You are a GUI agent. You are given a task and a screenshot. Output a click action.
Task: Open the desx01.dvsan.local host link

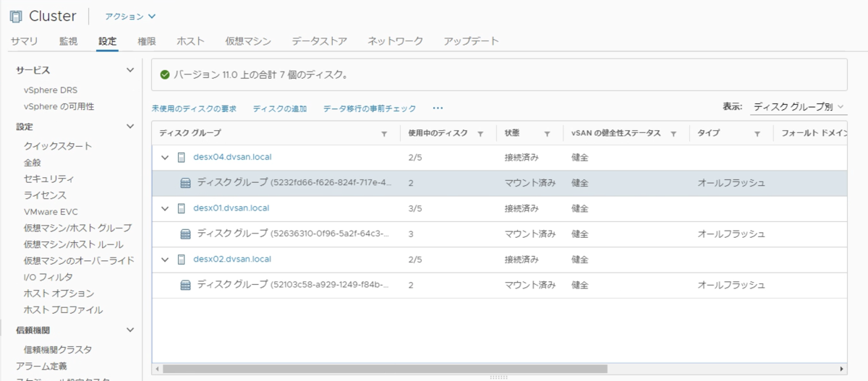point(231,208)
